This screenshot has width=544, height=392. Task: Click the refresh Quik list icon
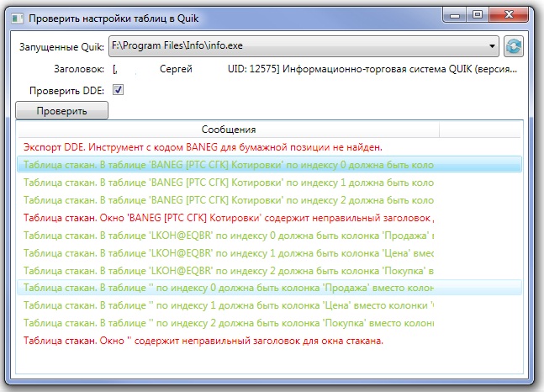[x=514, y=45]
